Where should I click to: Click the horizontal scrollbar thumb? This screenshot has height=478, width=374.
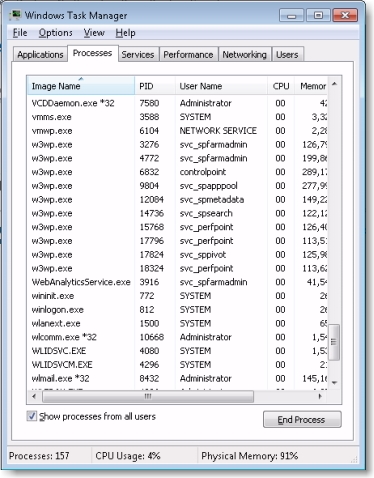pos(148,396)
